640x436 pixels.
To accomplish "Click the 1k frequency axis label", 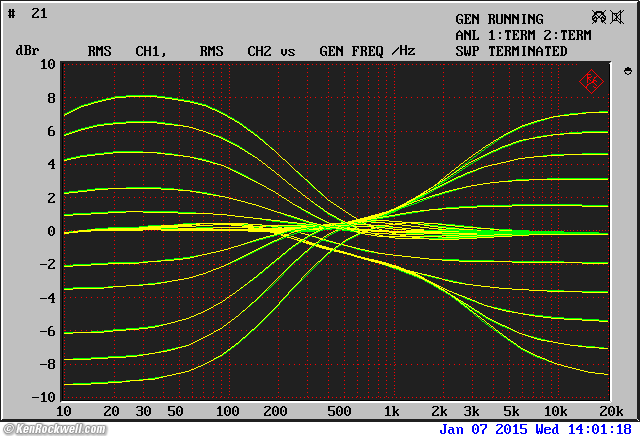I will (391, 412).
